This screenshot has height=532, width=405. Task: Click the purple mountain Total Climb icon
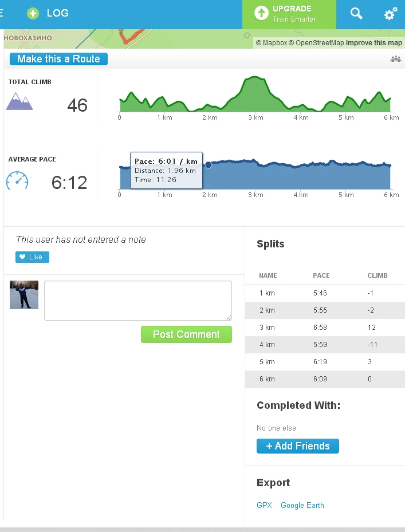[x=19, y=101]
